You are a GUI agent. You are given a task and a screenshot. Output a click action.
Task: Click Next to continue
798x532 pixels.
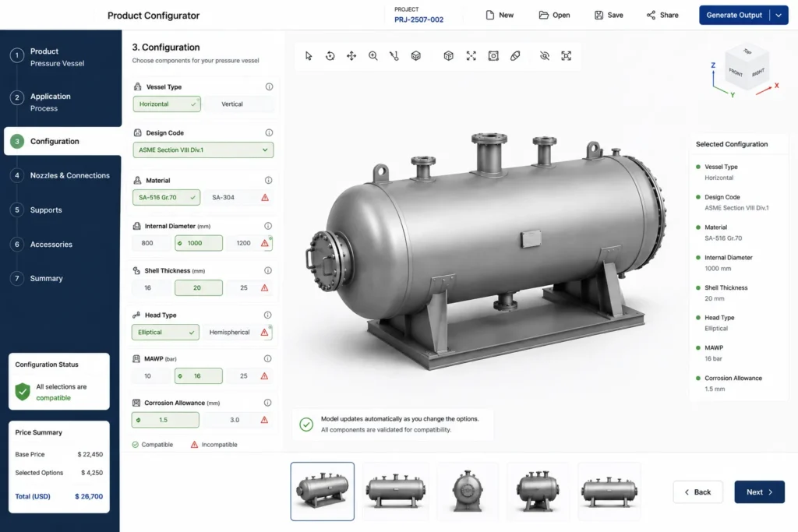(x=759, y=491)
